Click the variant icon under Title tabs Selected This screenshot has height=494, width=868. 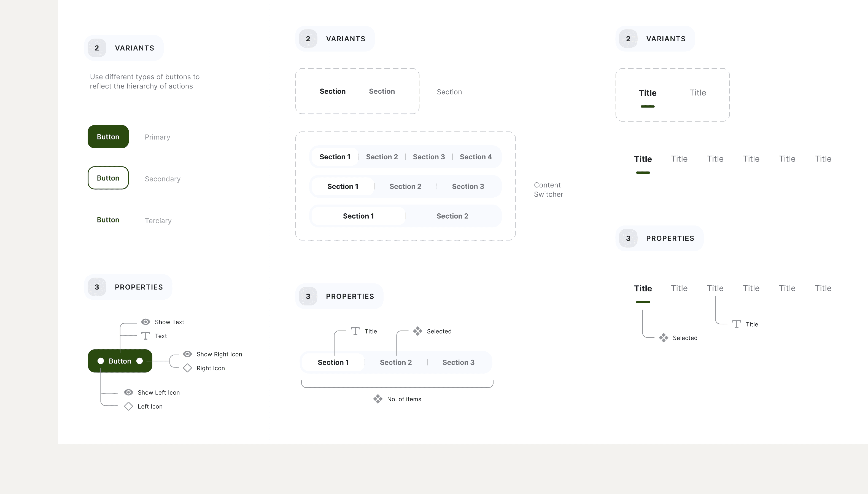(x=663, y=338)
